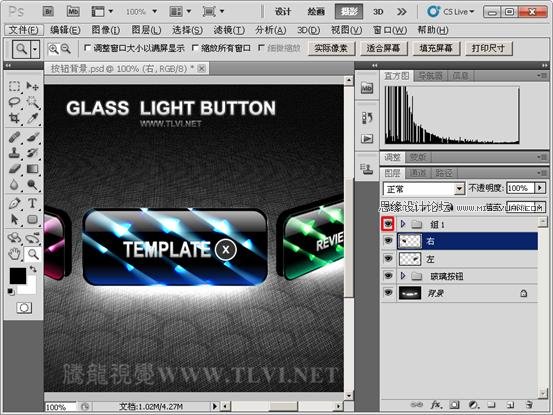Show more workspaces chevron
553x415 pixels.
tap(401, 12)
